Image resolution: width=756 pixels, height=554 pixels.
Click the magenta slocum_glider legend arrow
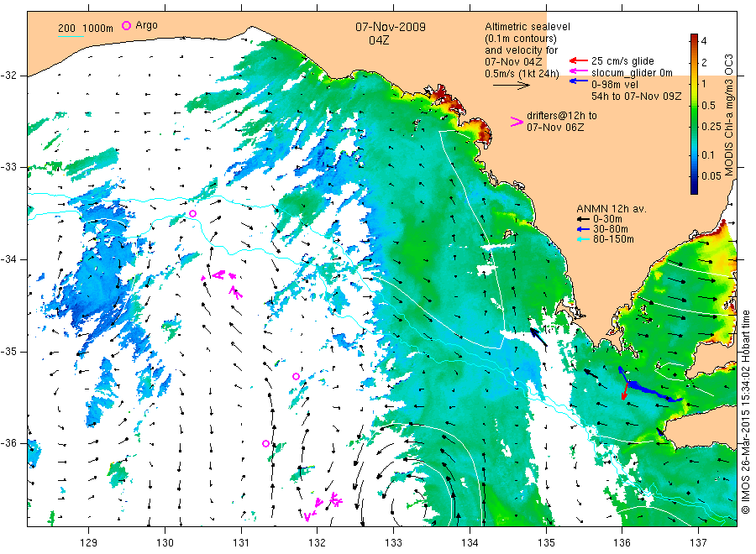click(x=578, y=72)
